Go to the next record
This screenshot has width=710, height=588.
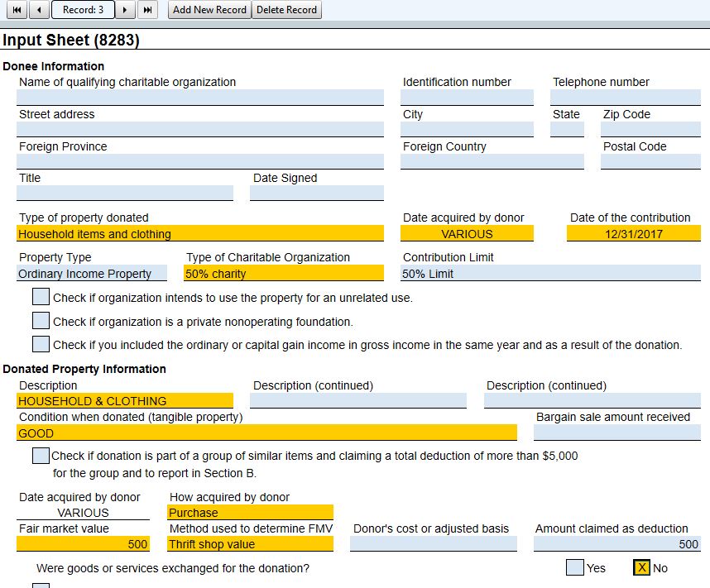click(x=125, y=9)
